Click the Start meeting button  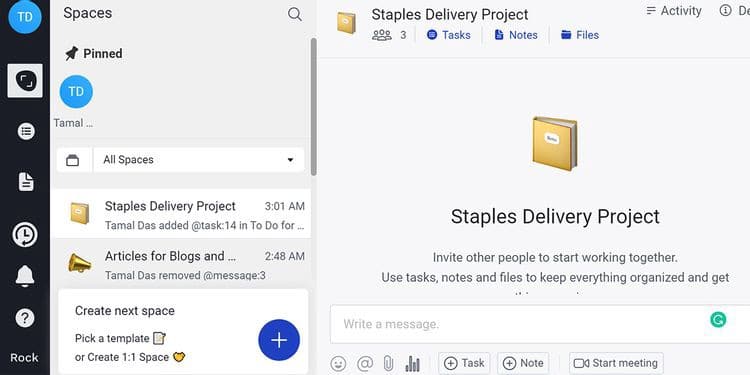pos(616,364)
